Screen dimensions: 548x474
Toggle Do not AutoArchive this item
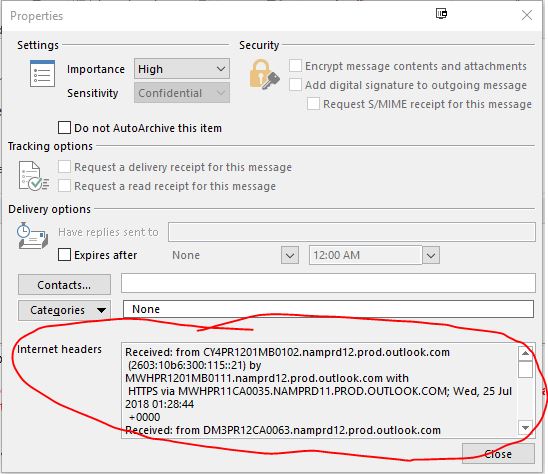64,128
